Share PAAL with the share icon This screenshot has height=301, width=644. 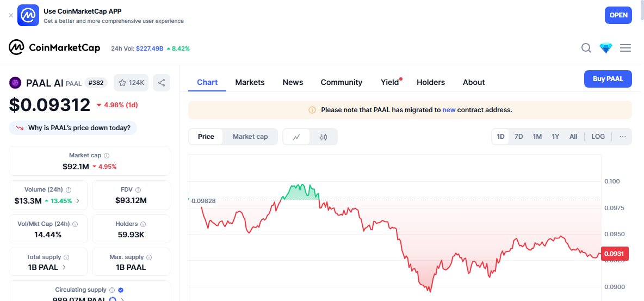click(162, 83)
